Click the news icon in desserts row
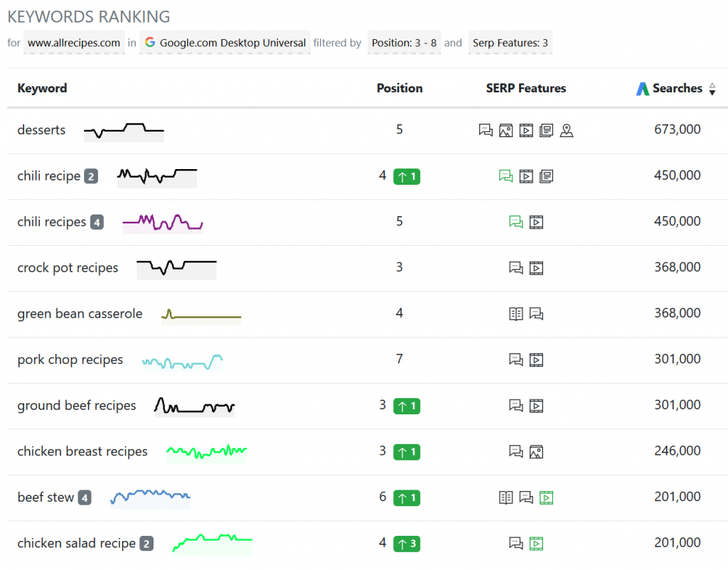Screen dimensions: 728x570 tap(547, 131)
